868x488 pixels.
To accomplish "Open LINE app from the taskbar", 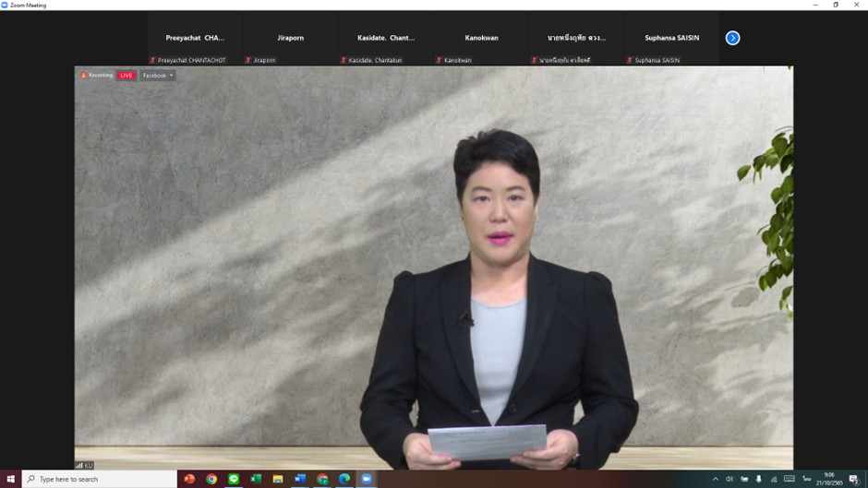I will click(x=234, y=479).
